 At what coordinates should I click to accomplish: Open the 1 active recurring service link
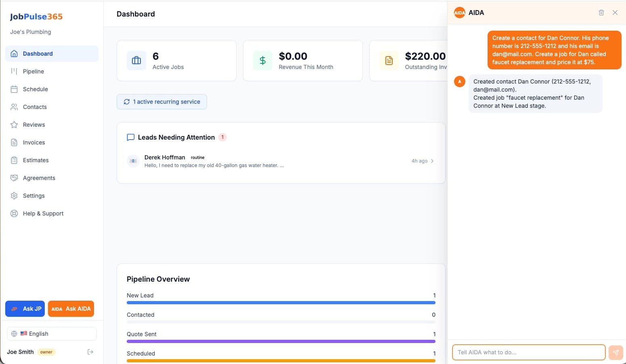162,102
